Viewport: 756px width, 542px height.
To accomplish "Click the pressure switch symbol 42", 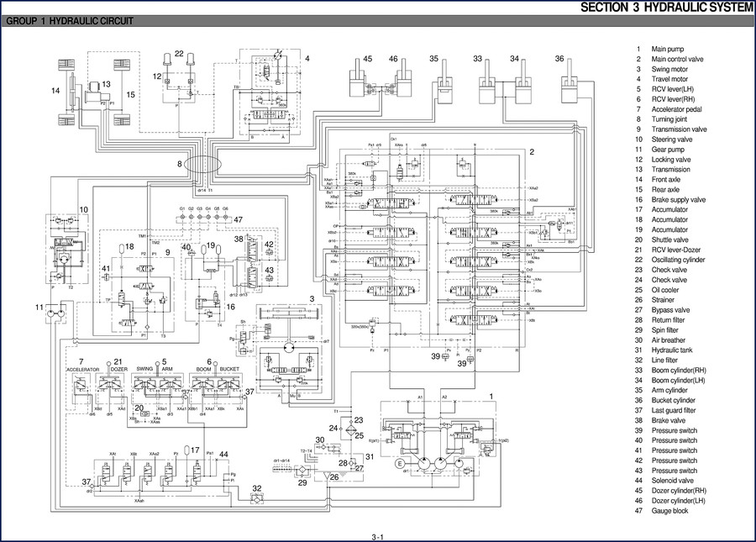I will point(269,253).
